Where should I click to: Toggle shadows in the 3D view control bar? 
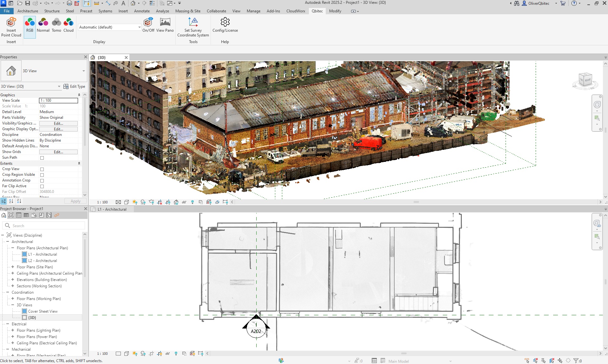point(143,202)
